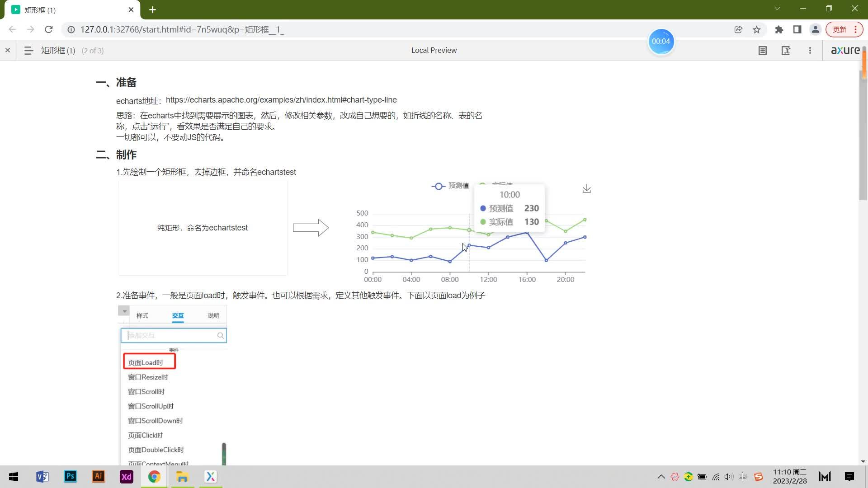Toggle Chrome side panel button
Image resolution: width=868 pixels, height=488 pixels.
coord(797,30)
